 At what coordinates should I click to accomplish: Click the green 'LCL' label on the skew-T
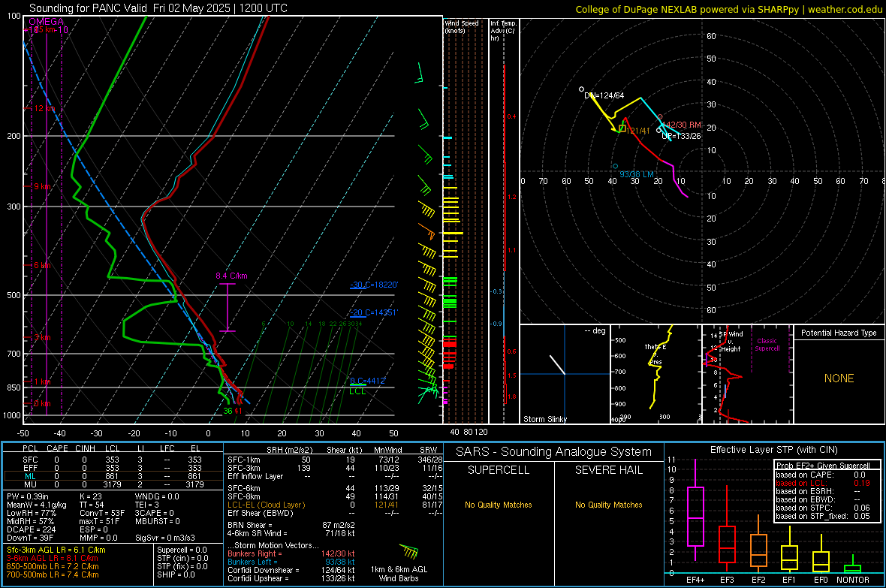tap(357, 391)
